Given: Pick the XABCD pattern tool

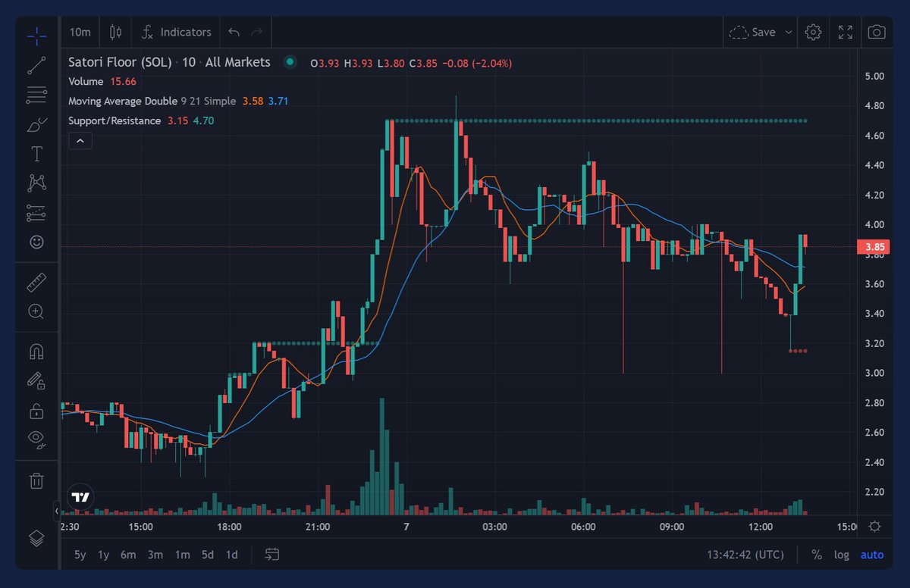Looking at the screenshot, I should (x=36, y=183).
